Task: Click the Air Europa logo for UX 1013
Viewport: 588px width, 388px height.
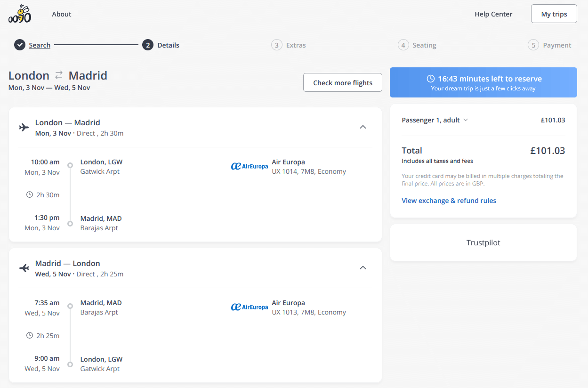Action: (x=249, y=307)
